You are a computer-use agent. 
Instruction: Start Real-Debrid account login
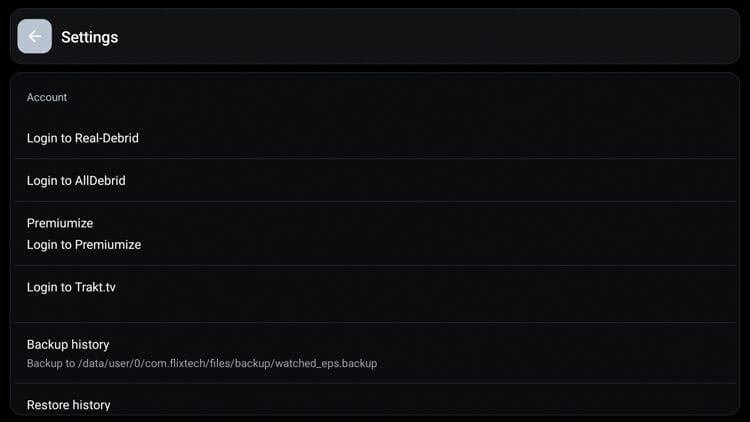[83, 138]
